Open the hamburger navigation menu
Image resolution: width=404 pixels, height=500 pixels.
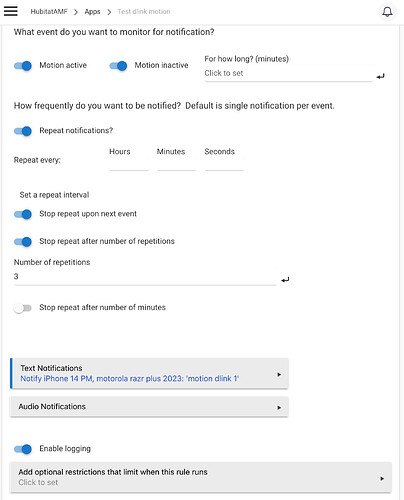click(11, 11)
